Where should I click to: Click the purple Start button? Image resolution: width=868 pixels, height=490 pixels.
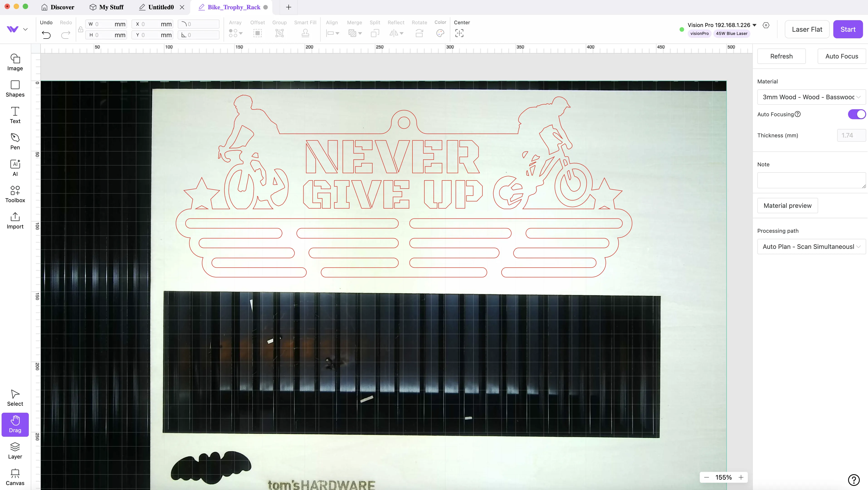[848, 29]
